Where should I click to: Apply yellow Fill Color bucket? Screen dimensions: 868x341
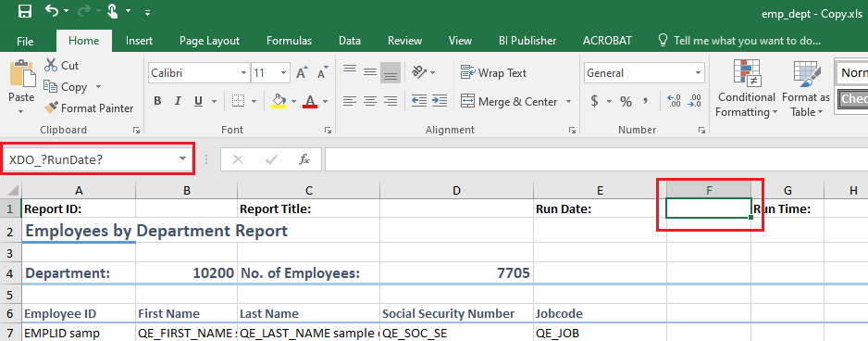click(x=279, y=102)
